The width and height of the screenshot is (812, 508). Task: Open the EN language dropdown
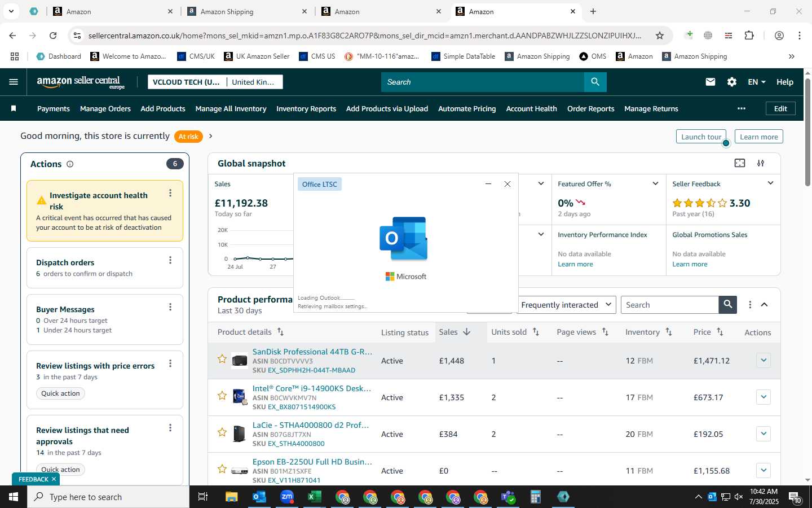[x=757, y=82]
